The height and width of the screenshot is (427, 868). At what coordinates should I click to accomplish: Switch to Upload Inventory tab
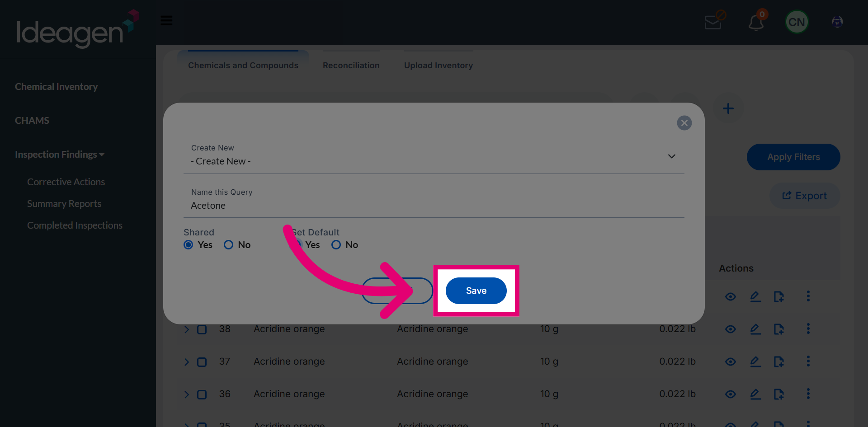pyautogui.click(x=439, y=66)
